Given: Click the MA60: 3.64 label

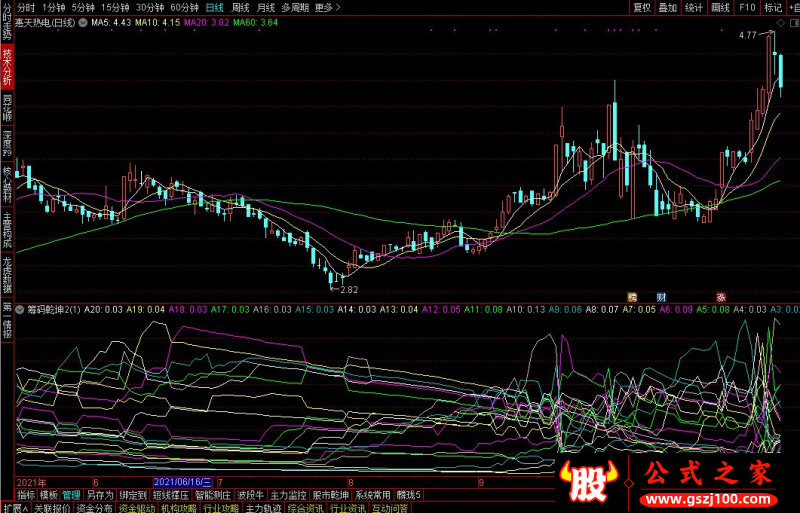Looking at the screenshot, I should pyautogui.click(x=255, y=22).
